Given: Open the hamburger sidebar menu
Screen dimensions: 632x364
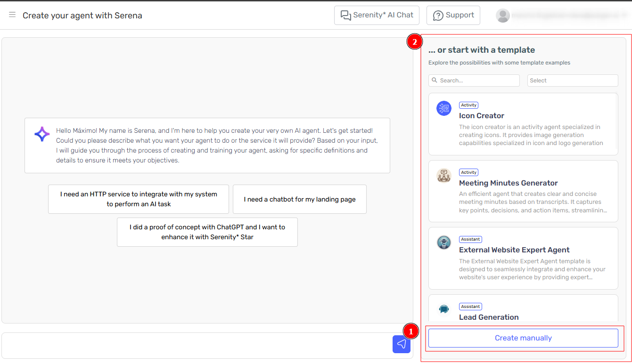Looking at the screenshot, I should click(12, 15).
